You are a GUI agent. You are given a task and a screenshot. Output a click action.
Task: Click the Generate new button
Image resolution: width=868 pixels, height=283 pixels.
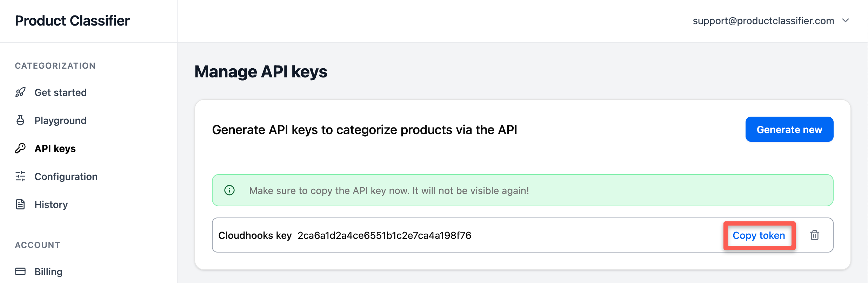click(789, 129)
